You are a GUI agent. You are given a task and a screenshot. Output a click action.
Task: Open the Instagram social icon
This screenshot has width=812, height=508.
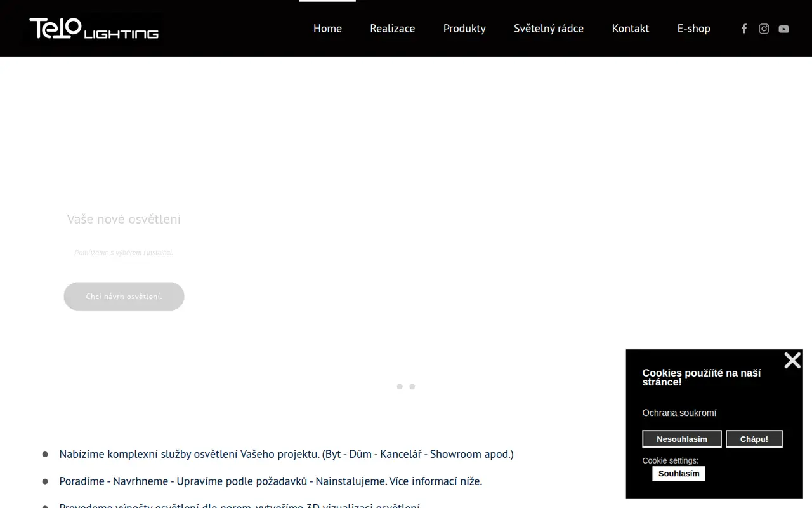click(x=764, y=29)
